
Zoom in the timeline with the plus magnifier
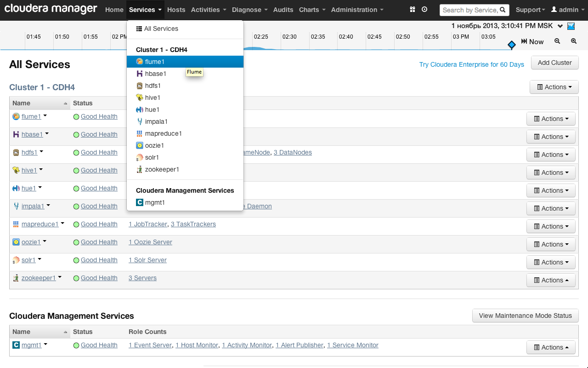tap(574, 41)
